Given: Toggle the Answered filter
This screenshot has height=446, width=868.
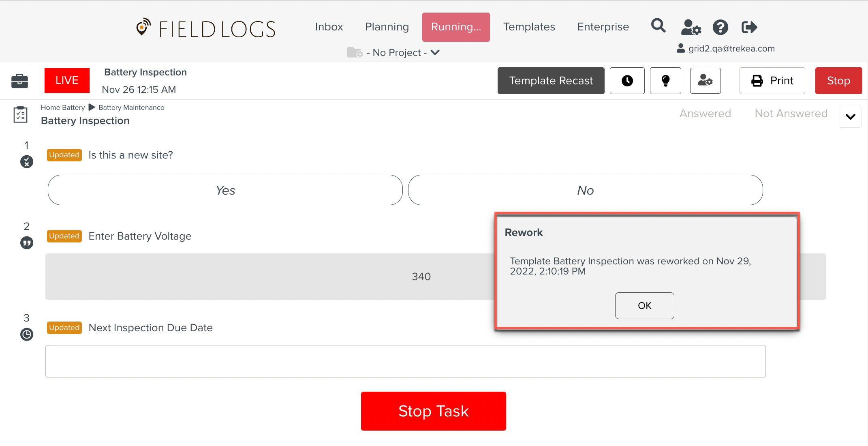Looking at the screenshot, I should click(705, 114).
